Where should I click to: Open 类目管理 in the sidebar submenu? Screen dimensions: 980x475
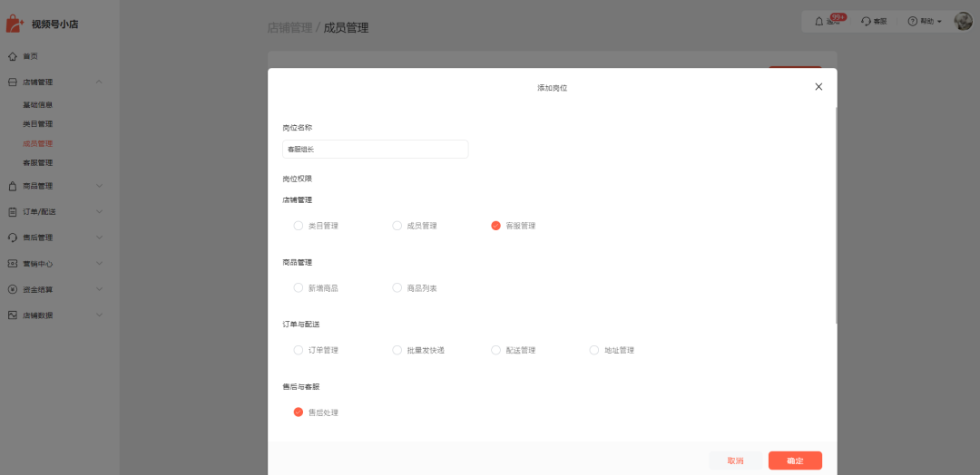(37, 124)
